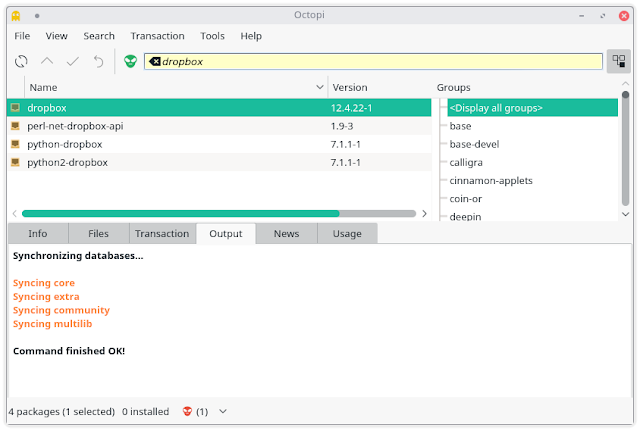This screenshot has height=431, width=640.
Task: Select the base group
Action: click(460, 126)
